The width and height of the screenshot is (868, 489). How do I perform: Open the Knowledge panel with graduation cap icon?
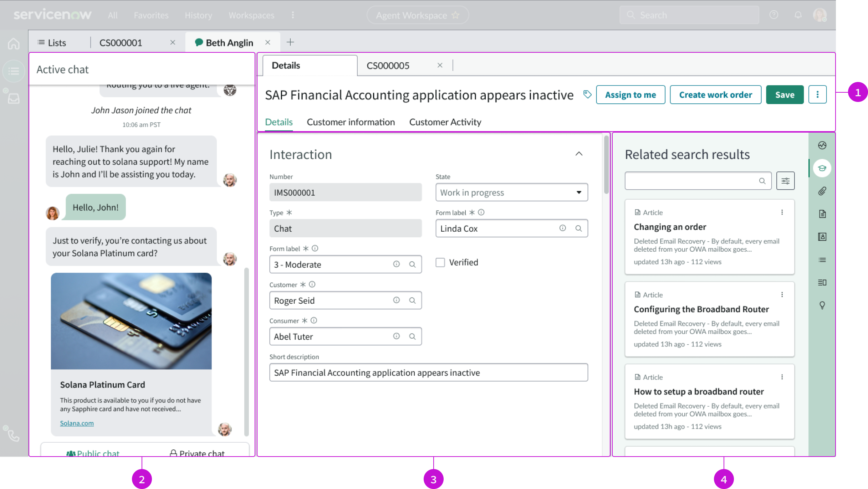(x=822, y=168)
